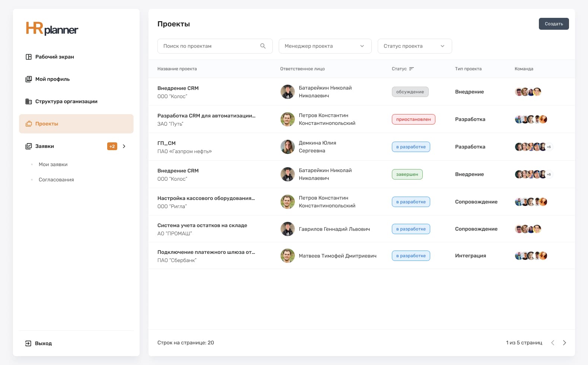Open project ГП_СМ
This screenshot has width=588, height=365.
click(166, 143)
